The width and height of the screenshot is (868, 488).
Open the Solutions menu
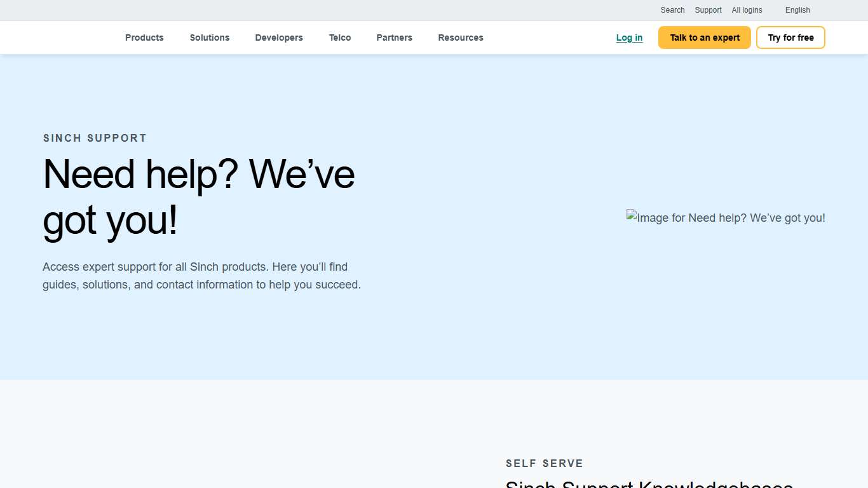pyautogui.click(x=209, y=37)
